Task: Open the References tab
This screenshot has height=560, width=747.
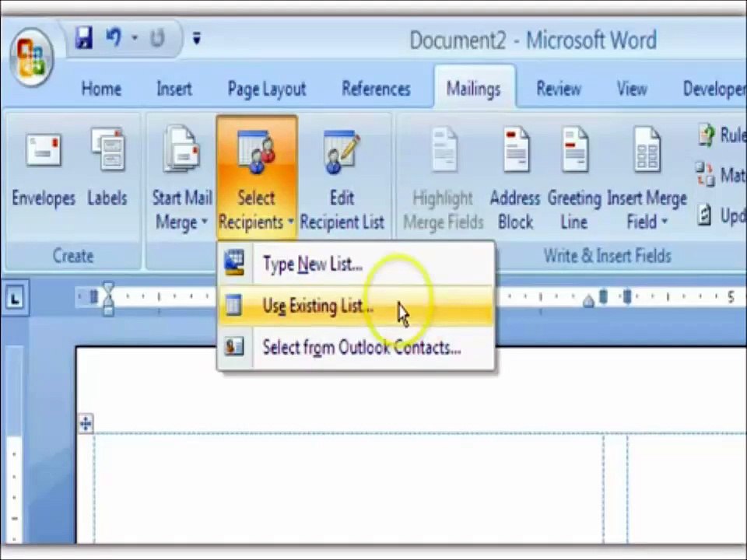Action: [x=377, y=89]
